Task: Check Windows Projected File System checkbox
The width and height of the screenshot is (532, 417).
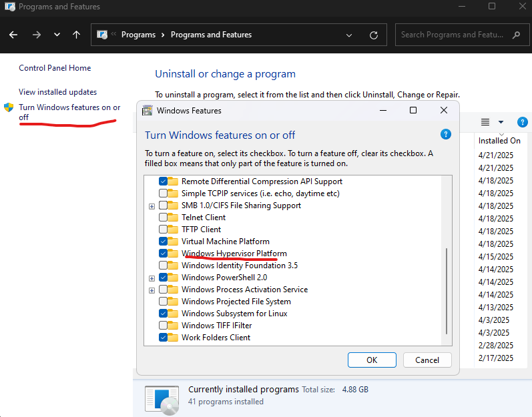Action: tap(163, 302)
